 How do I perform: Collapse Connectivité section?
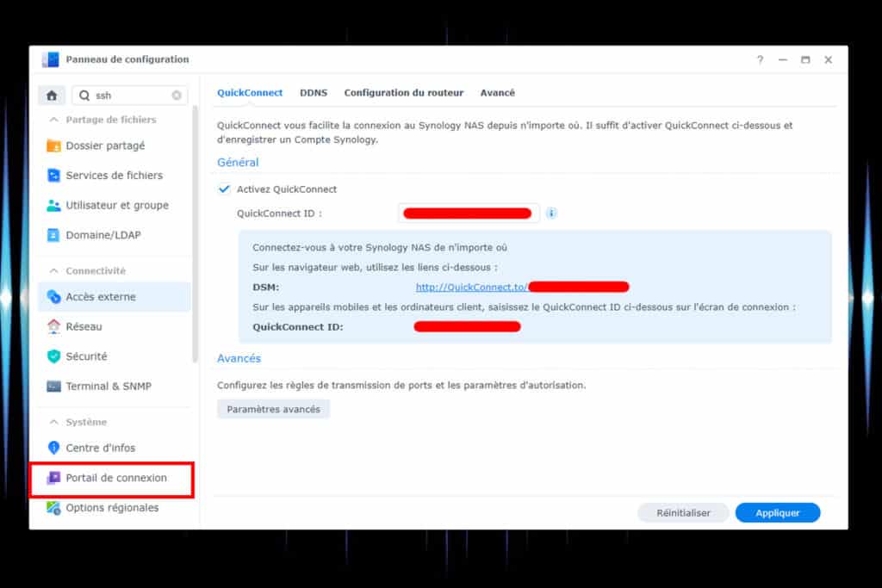tap(53, 271)
